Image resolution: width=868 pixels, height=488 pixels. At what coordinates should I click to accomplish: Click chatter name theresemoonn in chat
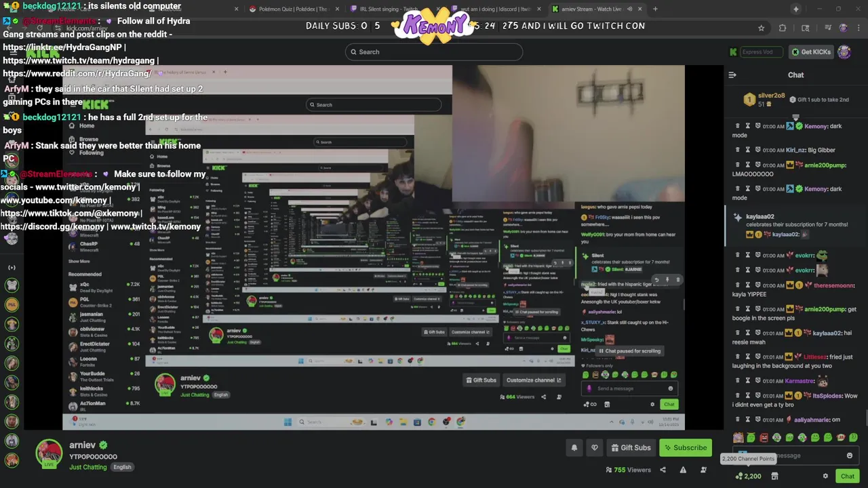834,285
